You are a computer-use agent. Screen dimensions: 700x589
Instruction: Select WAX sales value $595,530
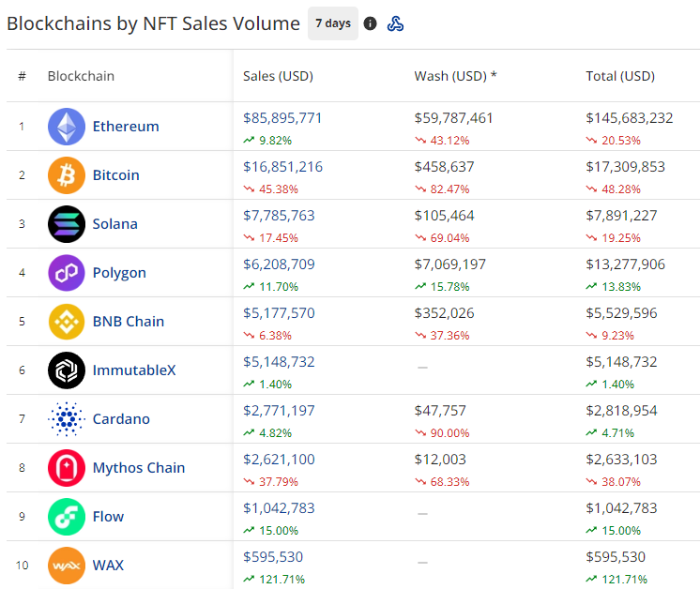[273, 557]
